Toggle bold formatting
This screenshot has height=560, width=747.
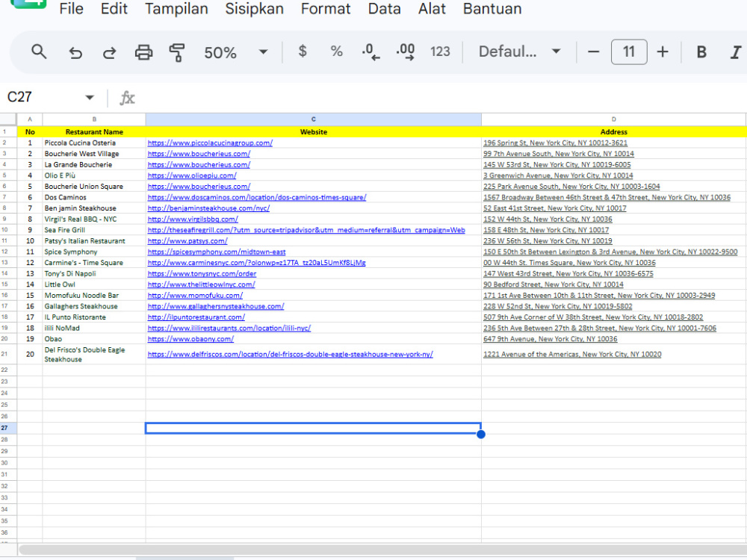pos(701,52)
